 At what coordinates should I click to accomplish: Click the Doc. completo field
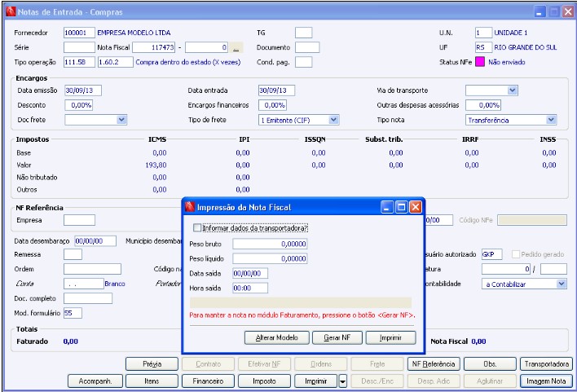point(88,298)
